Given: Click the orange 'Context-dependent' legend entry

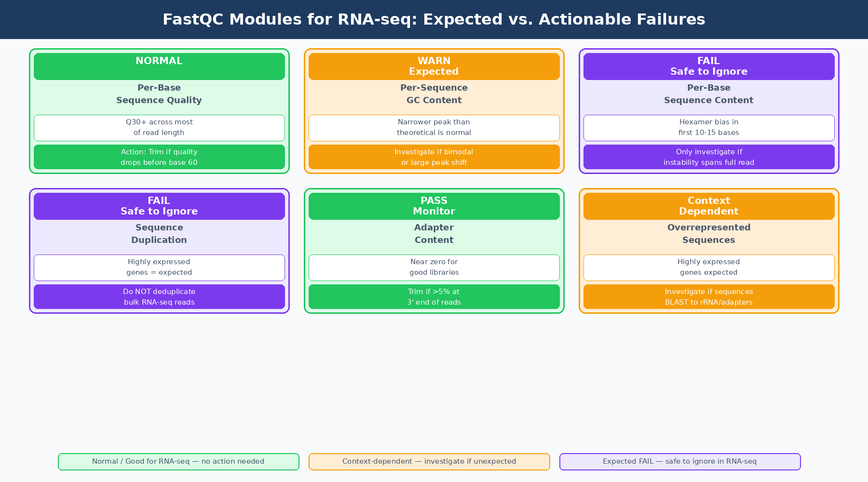Looking at the screenshot, I should point(429,461).
